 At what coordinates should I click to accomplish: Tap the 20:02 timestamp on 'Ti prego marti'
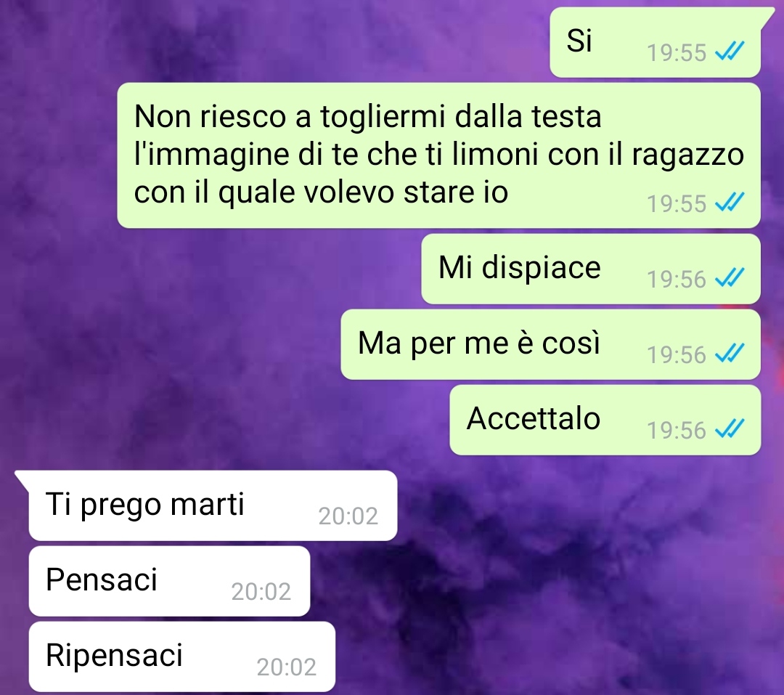[348, 516]
